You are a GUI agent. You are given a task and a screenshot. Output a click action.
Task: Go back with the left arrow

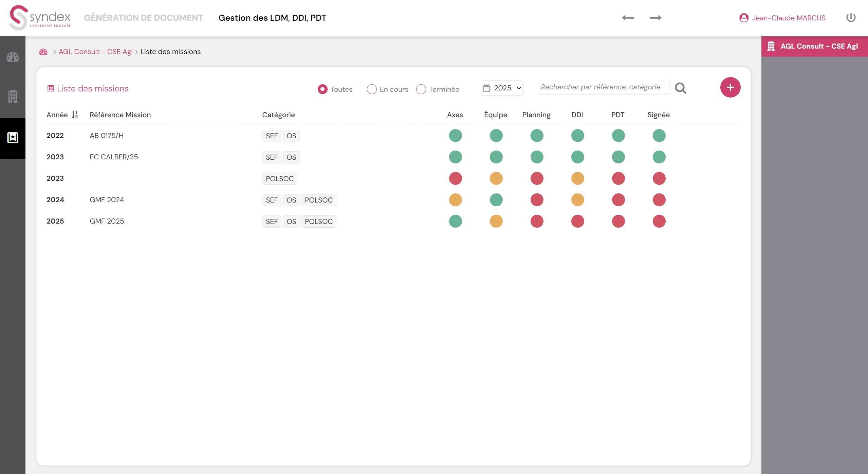coord(628,18)
